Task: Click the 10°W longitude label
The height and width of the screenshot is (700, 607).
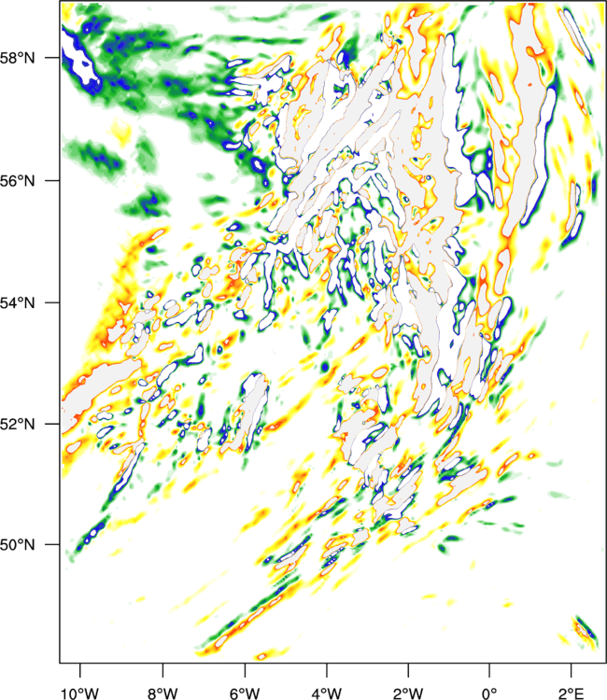Action: coord(80,693)
